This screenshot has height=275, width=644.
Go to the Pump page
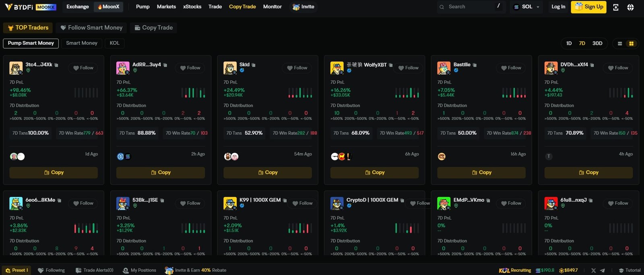143,7
